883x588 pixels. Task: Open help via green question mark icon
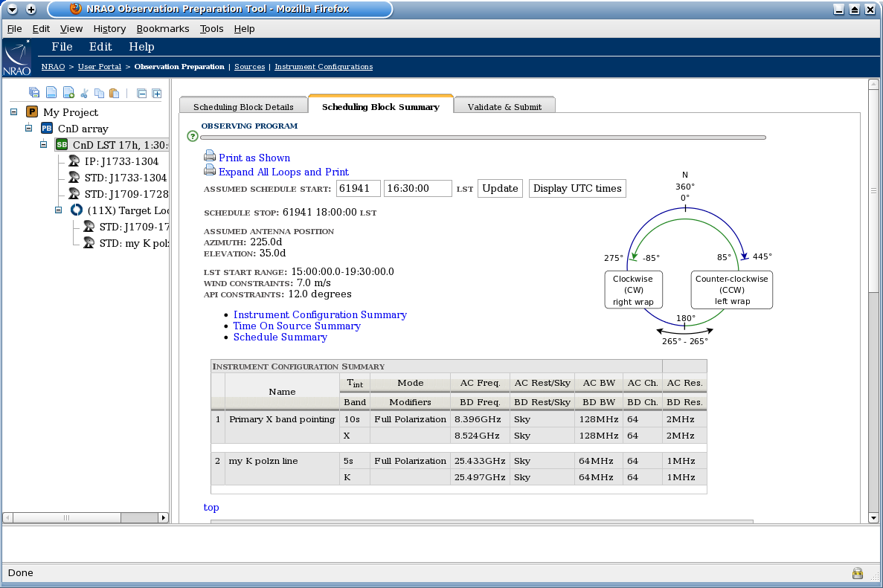coord(193,136)
